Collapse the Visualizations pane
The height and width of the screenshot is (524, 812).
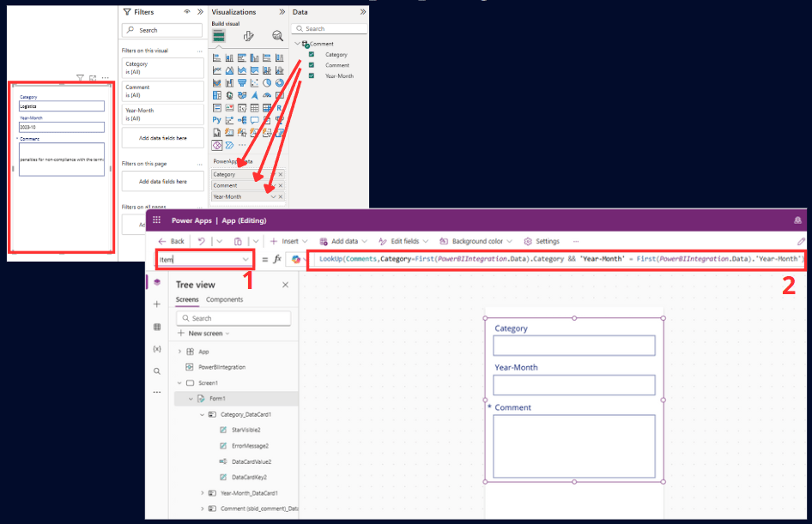point(282,11)
